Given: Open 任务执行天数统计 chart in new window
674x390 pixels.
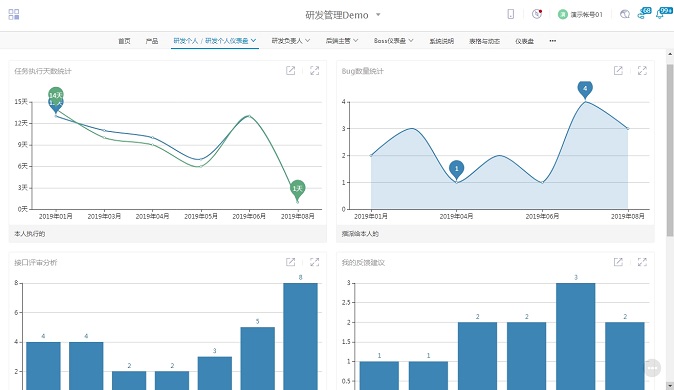Looking at the screenshot, I should tap(291, 71).
